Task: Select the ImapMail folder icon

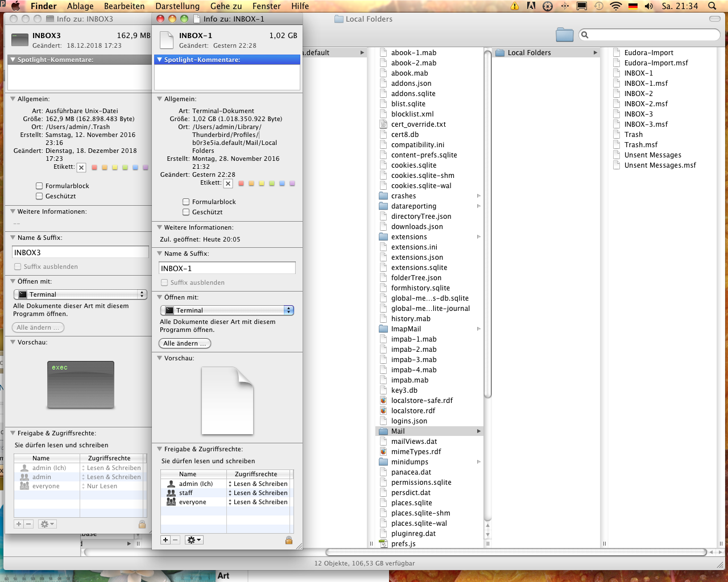Action: coord(383,329)
